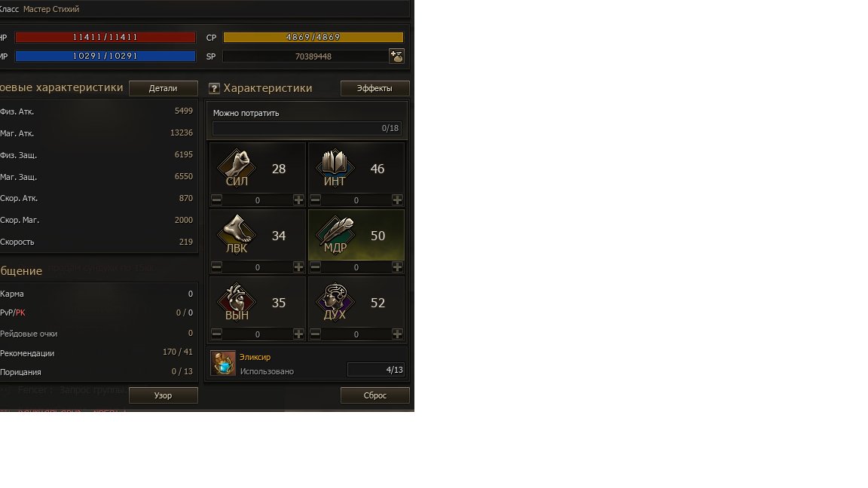Open the question mark help icon
868x488 pixels.
[x=214, y=89]
